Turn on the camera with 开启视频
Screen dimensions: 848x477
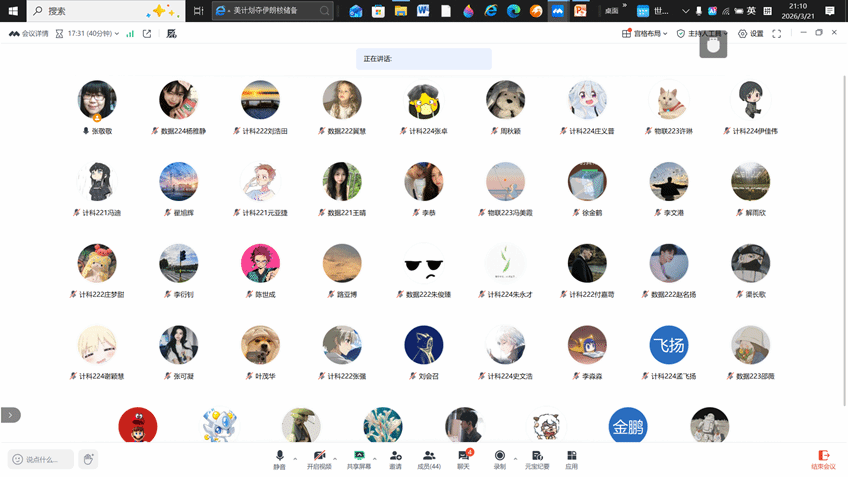click(319, 458)
